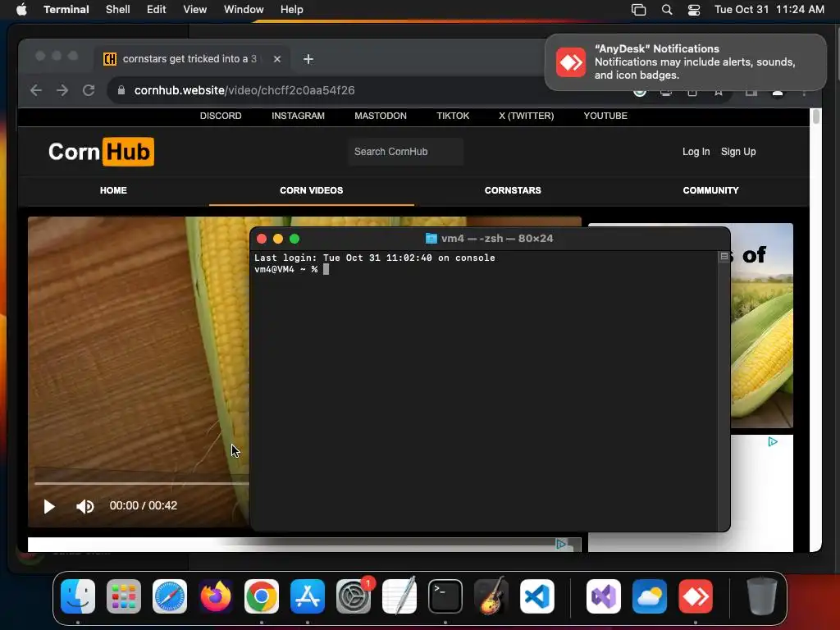Open the Window menu
The image size is (840, 630).
click(244, 9)
